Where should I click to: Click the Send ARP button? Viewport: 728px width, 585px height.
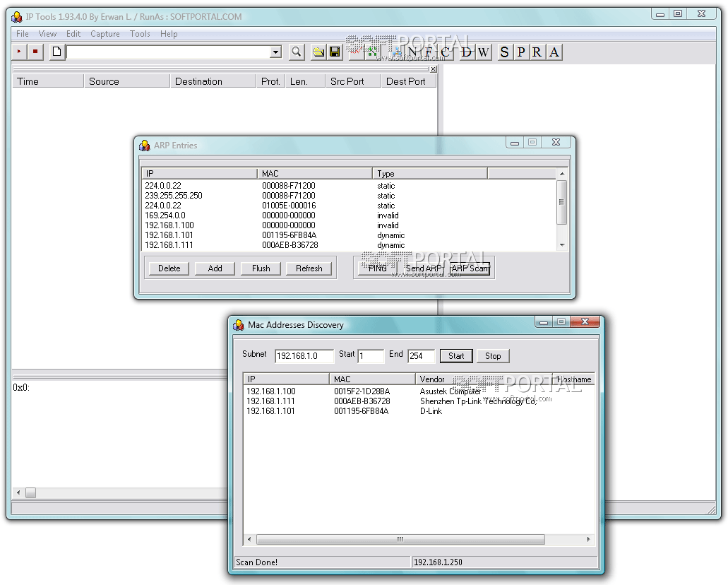424,268
